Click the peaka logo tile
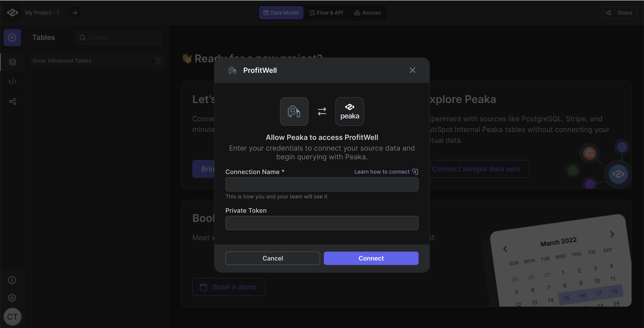 coord(350,111)
